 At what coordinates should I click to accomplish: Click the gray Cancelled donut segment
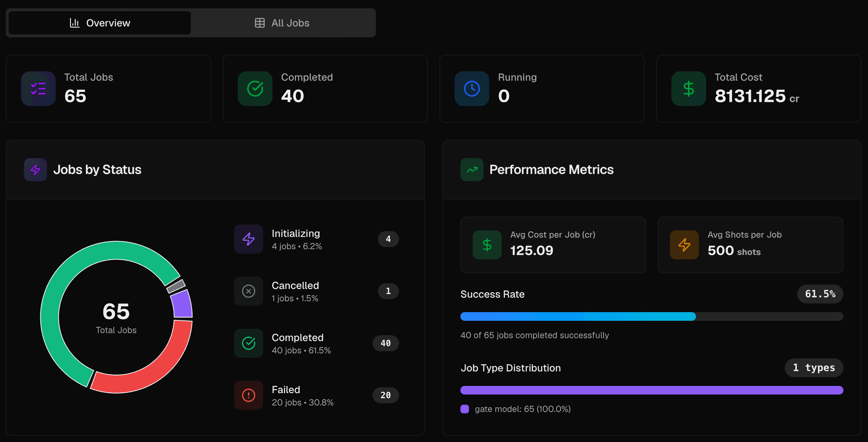[175, 286]
